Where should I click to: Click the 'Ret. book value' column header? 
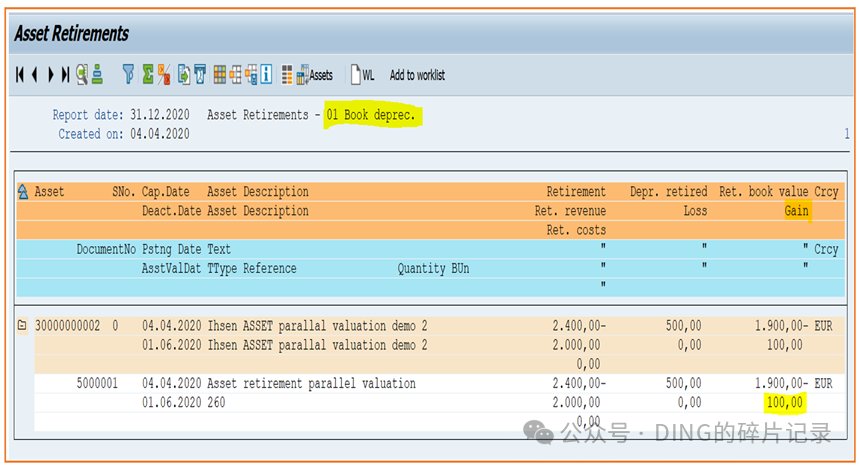click(x=763, y=192)
